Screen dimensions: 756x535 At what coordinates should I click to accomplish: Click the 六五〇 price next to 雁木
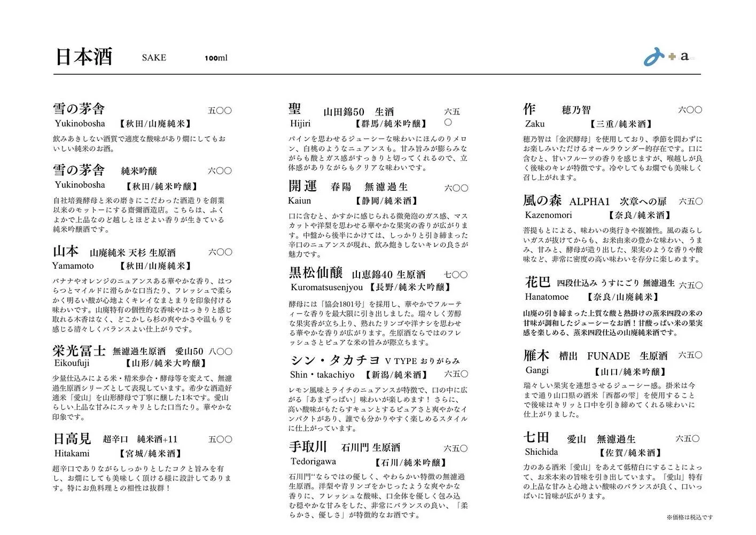coord(690,355)
